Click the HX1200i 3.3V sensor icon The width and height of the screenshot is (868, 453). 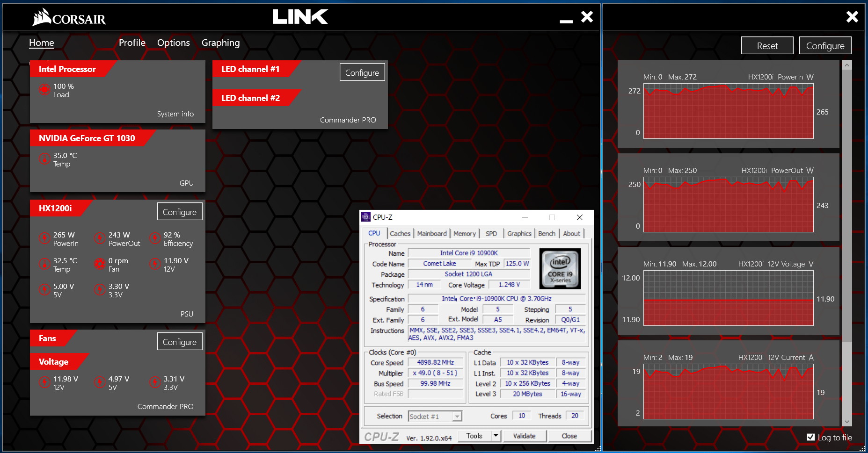(x=100, y=290)
